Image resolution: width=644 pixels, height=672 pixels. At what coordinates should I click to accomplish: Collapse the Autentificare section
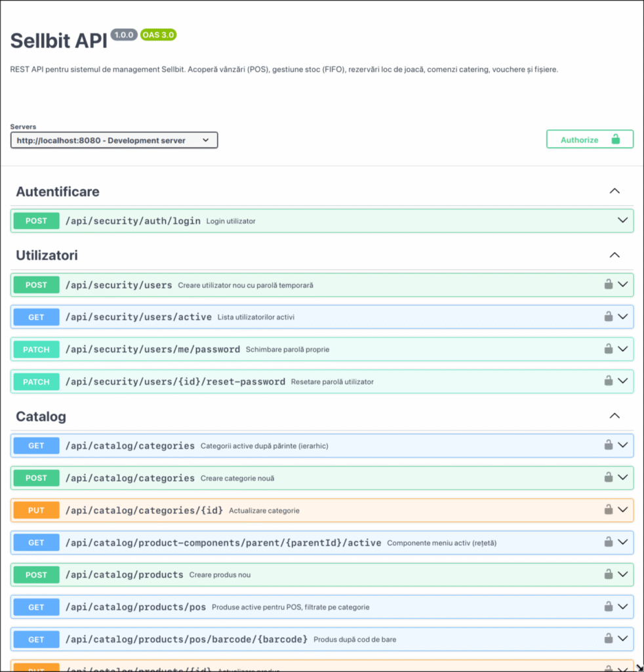(614, 191)
